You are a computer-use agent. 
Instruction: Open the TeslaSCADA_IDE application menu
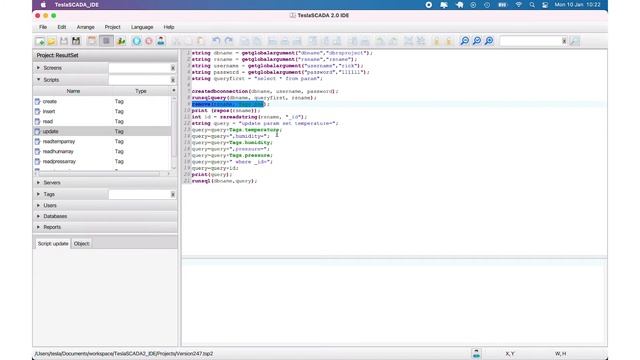click(x=77, y=5)
